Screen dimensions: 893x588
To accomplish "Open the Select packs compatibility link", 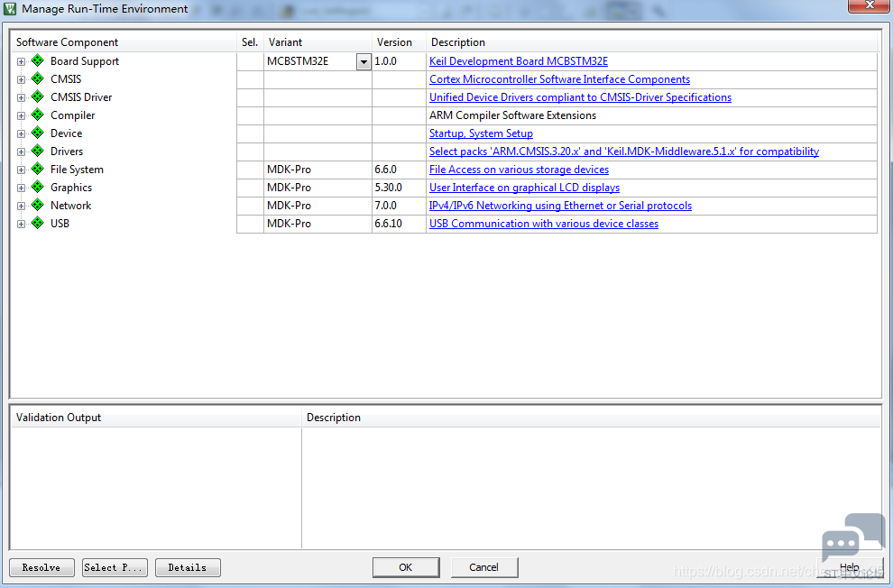I will (624, 152).
